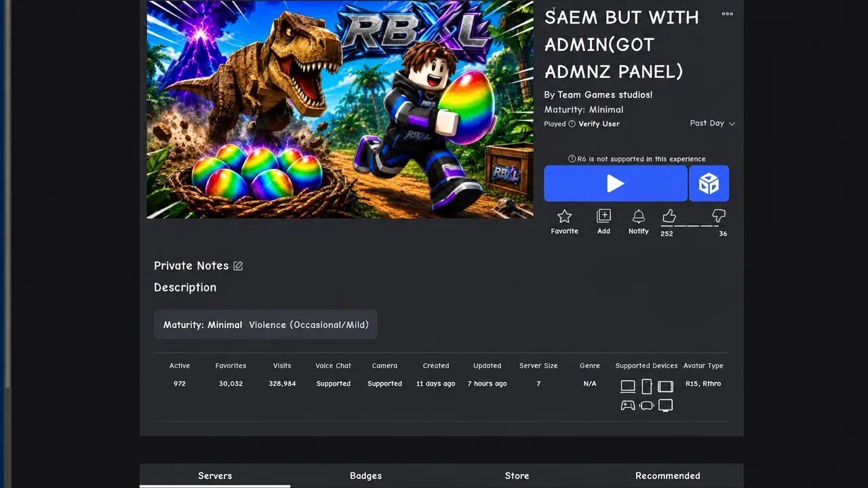Click the Server Size value 7
Image resolution: width=868 pixels, height=488 pixels.
[538, 384]
